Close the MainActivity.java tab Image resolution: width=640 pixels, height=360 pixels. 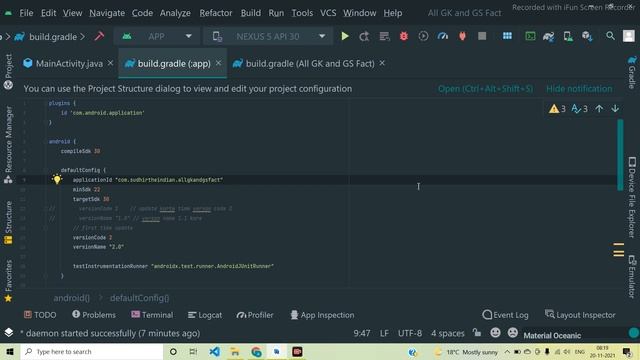(x=110, y=63)
